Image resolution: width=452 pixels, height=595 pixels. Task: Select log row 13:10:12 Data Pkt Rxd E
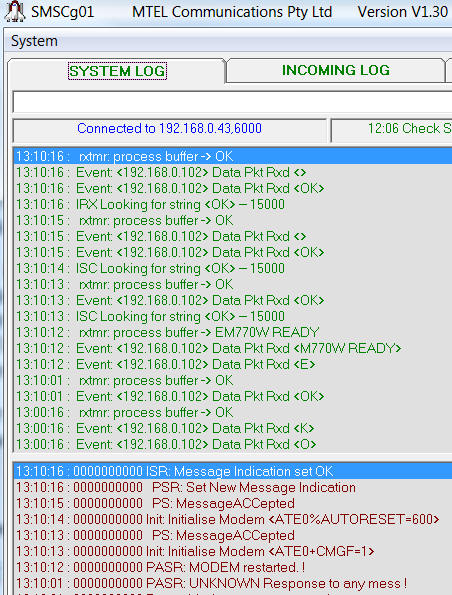pos(233,364)
